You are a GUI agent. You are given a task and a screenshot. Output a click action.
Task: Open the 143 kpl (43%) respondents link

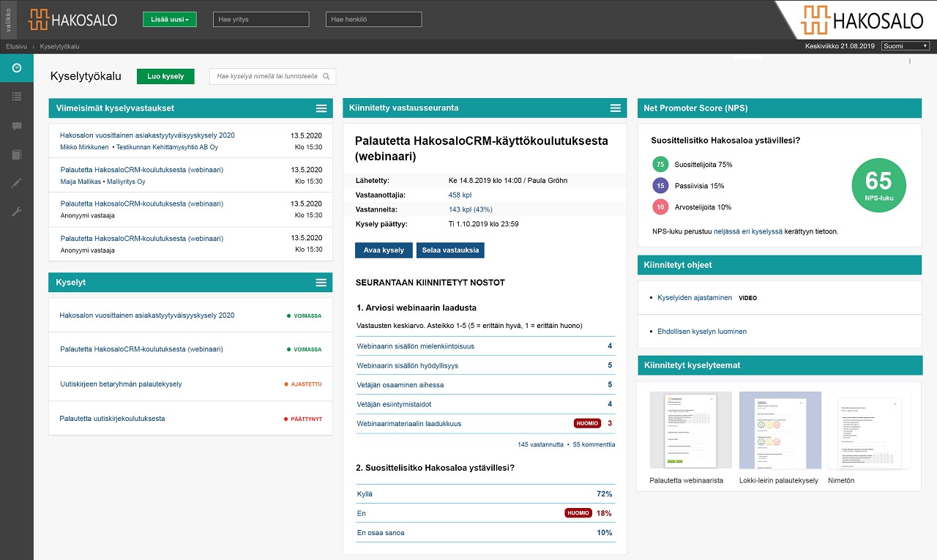click(x=470, y=209)
